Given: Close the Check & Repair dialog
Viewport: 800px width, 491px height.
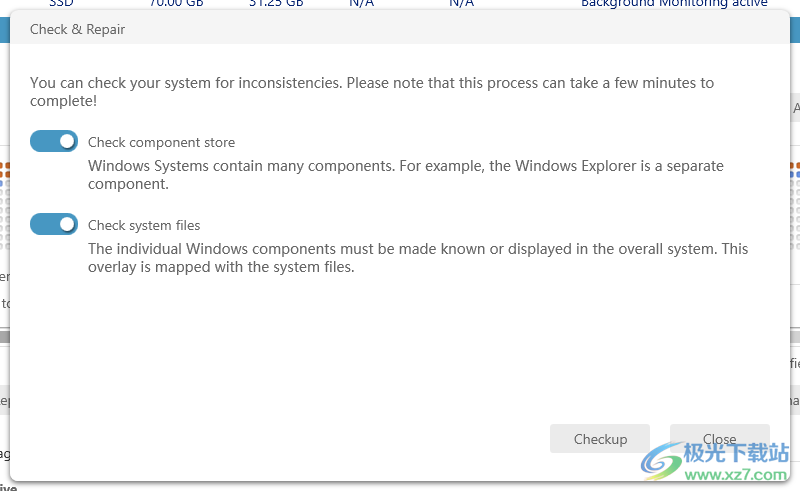Looking at the screenshot, I should (x=719, y=438).
